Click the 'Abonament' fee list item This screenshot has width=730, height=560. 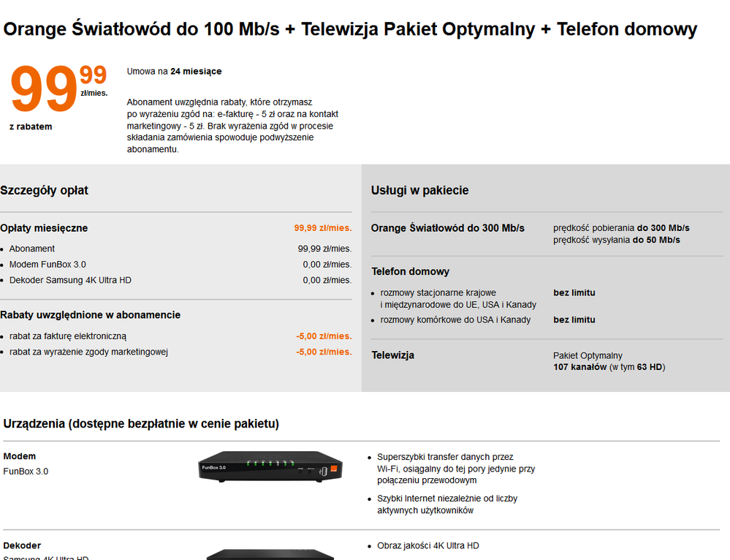[32, 249]
